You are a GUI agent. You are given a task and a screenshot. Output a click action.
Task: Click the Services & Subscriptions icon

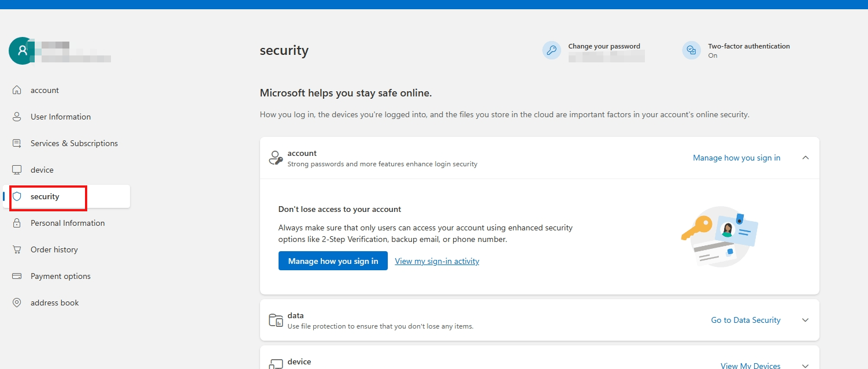pyautogui.click(x=17, y=143)
